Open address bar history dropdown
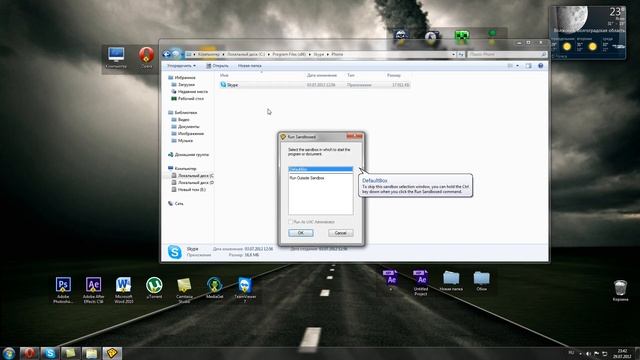640x360 pixels. (453, 54)
